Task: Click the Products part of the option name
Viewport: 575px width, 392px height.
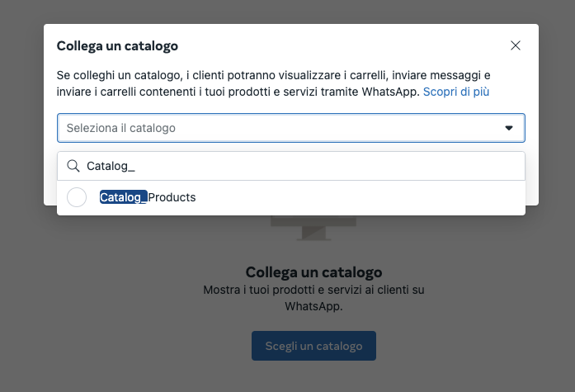Action: click(x=172, y=197)
